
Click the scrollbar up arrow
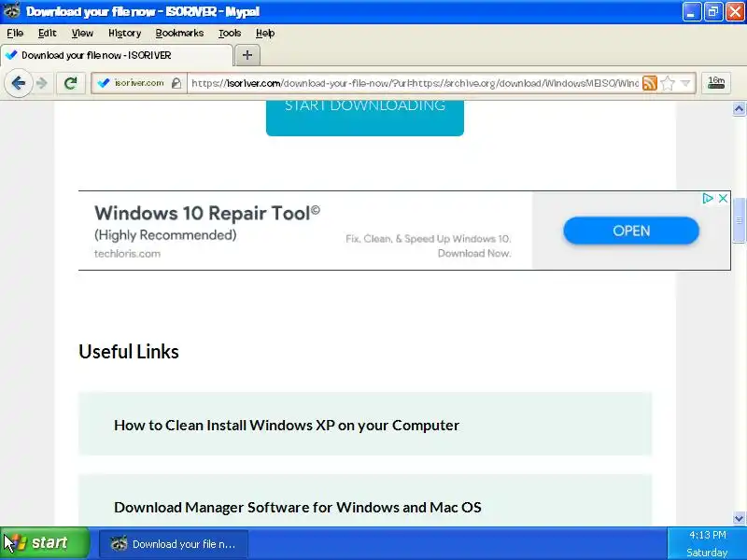739,109
